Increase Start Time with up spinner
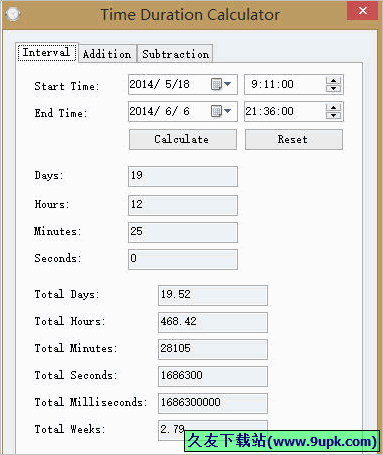This screenshot has height=455, width=383. tap(333, 80)
